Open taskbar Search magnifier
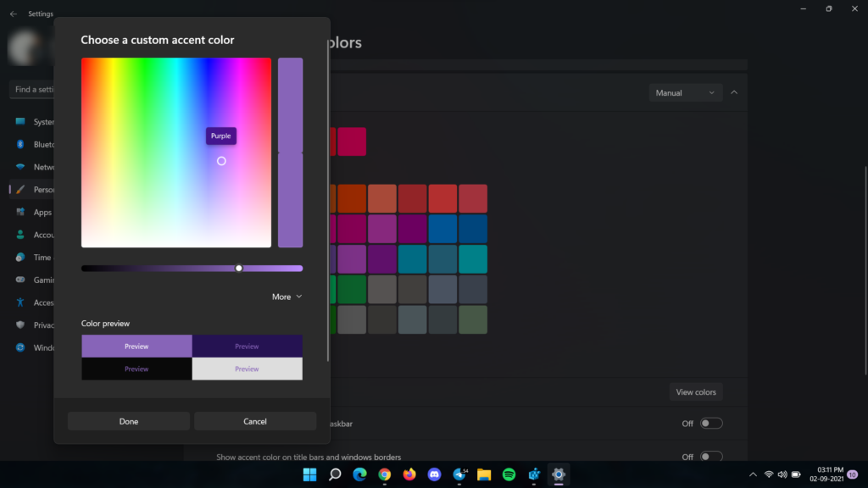The width and height of the screenshot is (868, 488). pyautogui.click(x=335, y=474)
